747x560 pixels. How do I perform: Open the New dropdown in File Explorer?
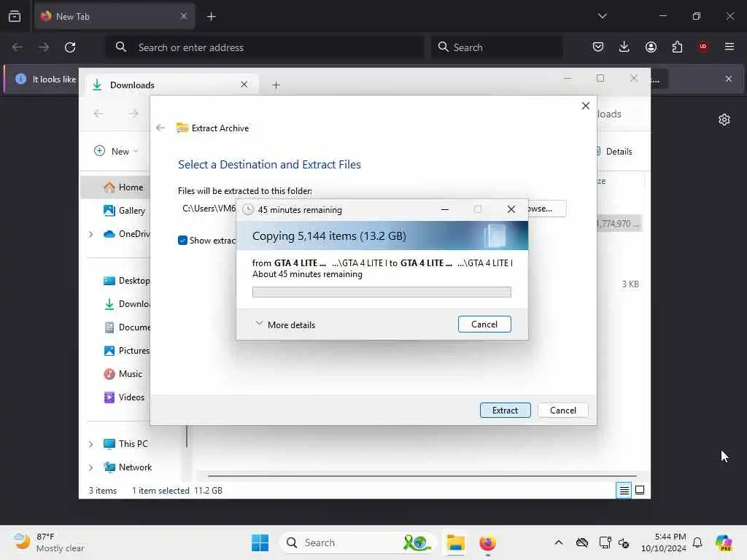[116, 152]
